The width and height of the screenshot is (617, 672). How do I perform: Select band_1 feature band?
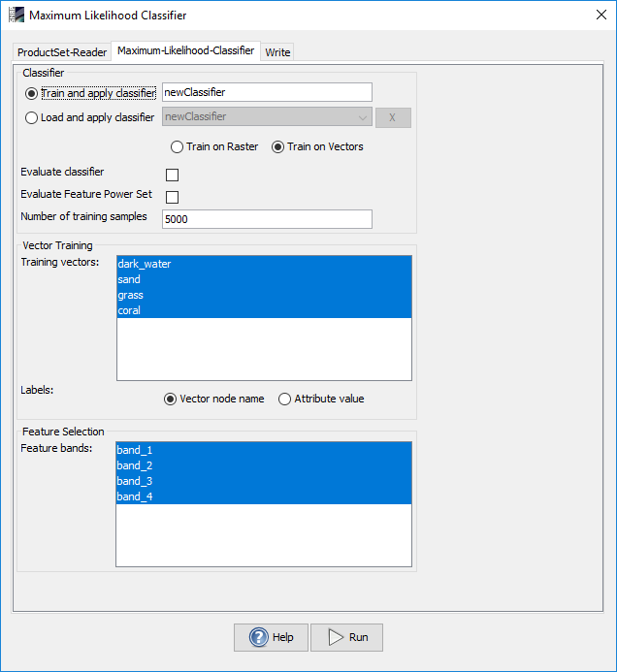click(x=264, y=450)
